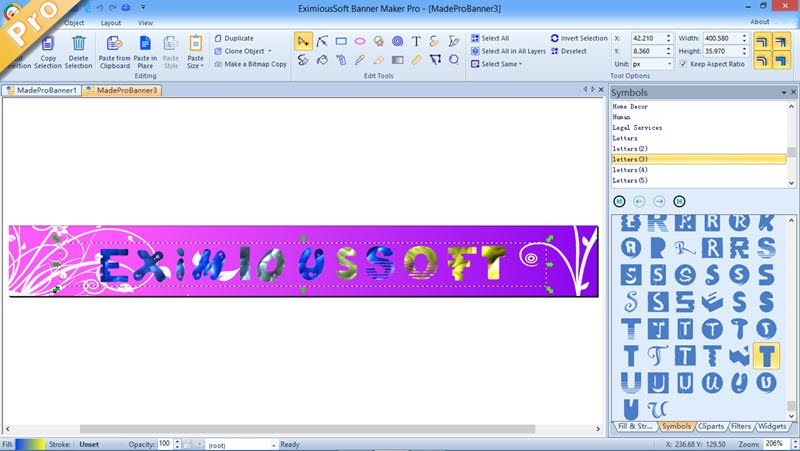Click the Height input field
800x451 pixels.
[x=722, y=51]
